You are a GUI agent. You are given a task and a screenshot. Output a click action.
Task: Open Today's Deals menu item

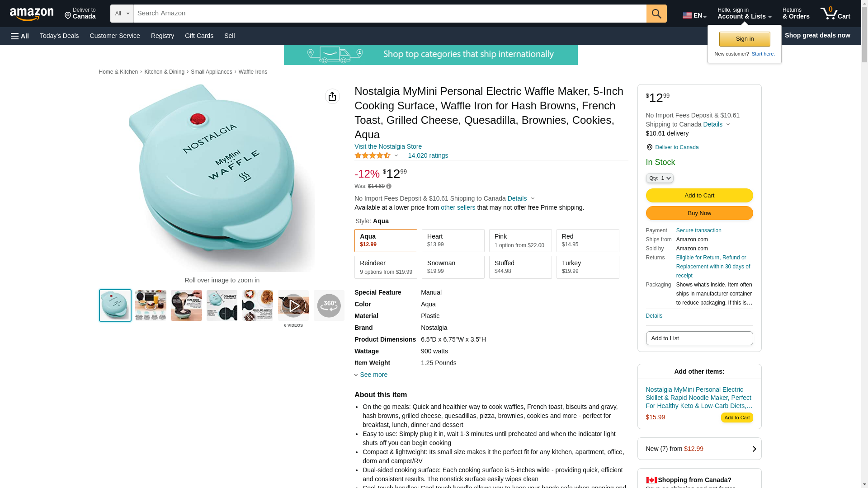click(59, 36)
